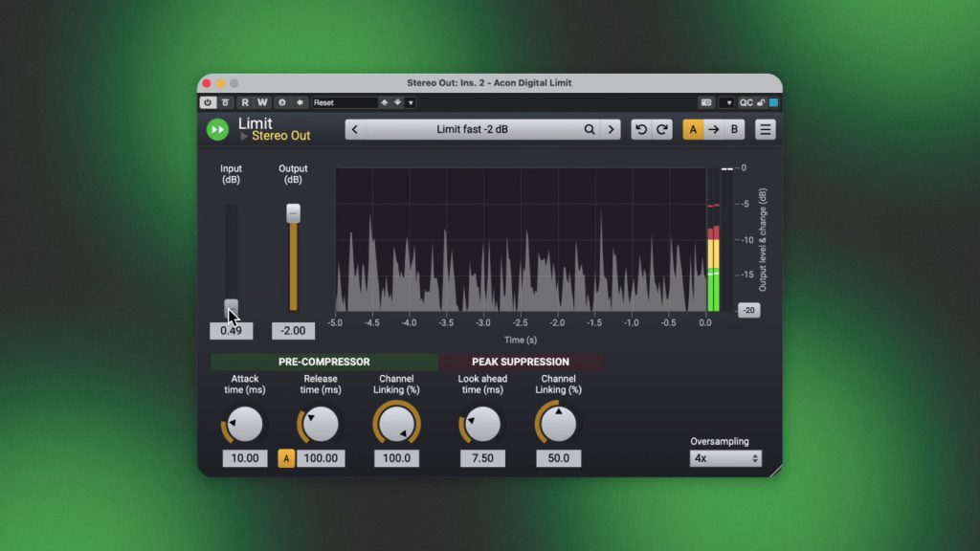Click the Output dB slider handle
The height and width of the screenshot is (551, 980).
click(294, 213)
